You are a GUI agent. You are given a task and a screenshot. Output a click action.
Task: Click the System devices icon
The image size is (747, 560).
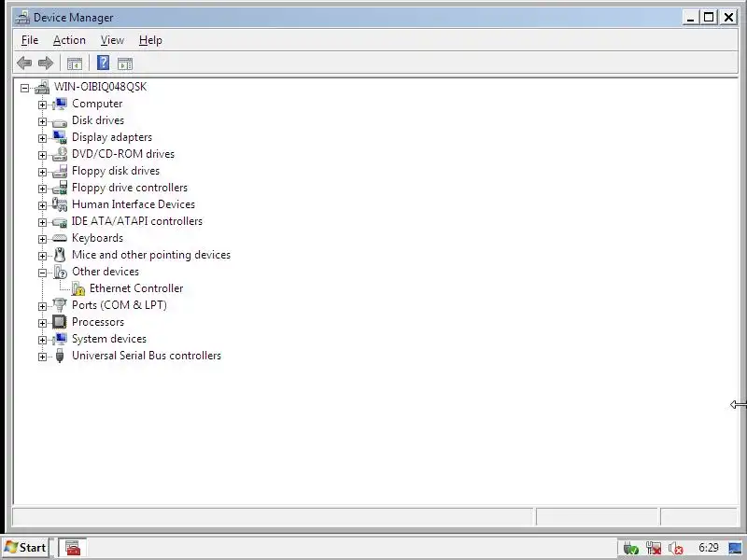click(x=60, y=339)
